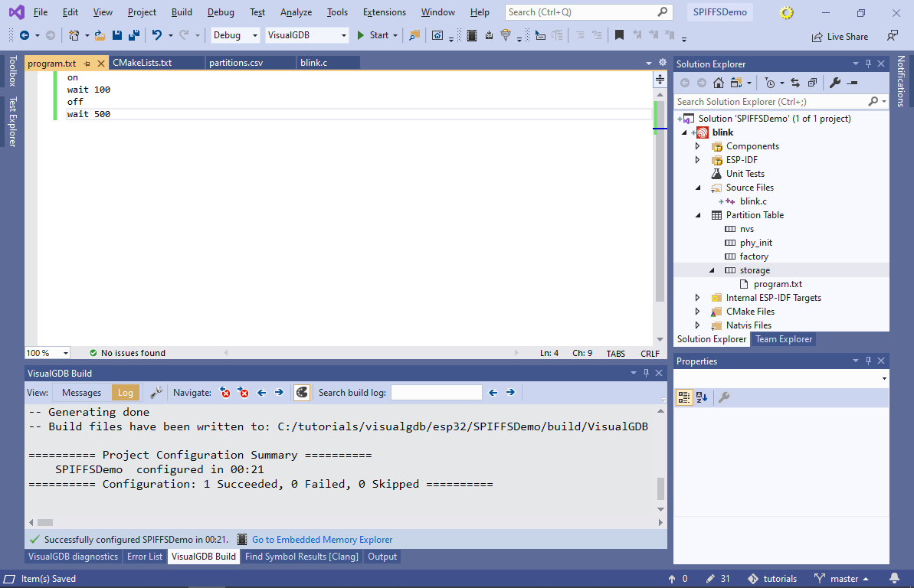The image size is (914, 588).
Task: Click the Home icon in Solution Explorer
Action: click(719, 83)
